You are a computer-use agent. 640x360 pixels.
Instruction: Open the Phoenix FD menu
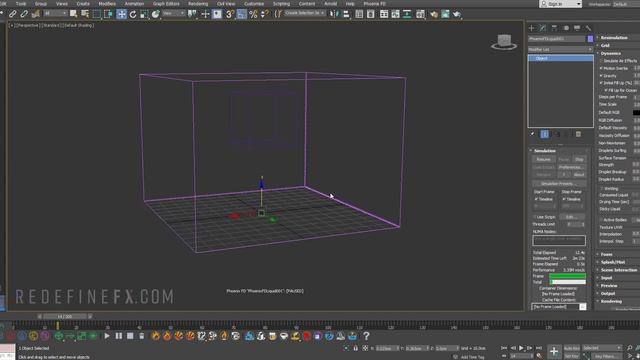pos(374,4)
